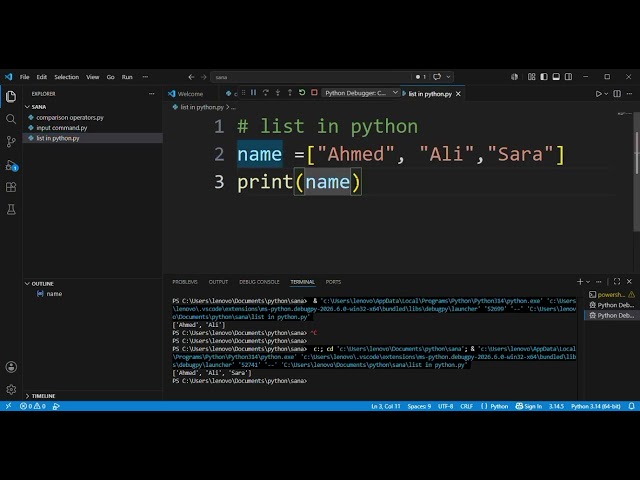Switch to DEBUG CONSOLE panel tab
The height and width of the screenshot is (480, 640).
click(259, 282)
